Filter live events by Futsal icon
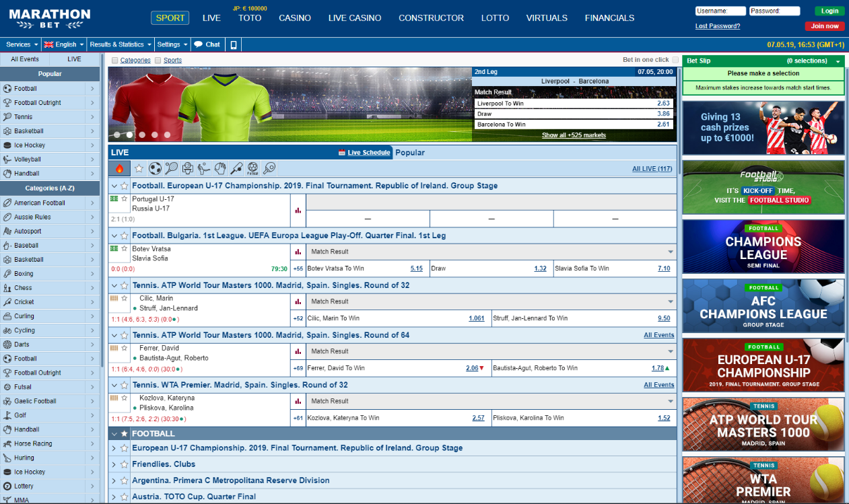The height and width of the screenshot is (504, 849). (x=253, y=168)
